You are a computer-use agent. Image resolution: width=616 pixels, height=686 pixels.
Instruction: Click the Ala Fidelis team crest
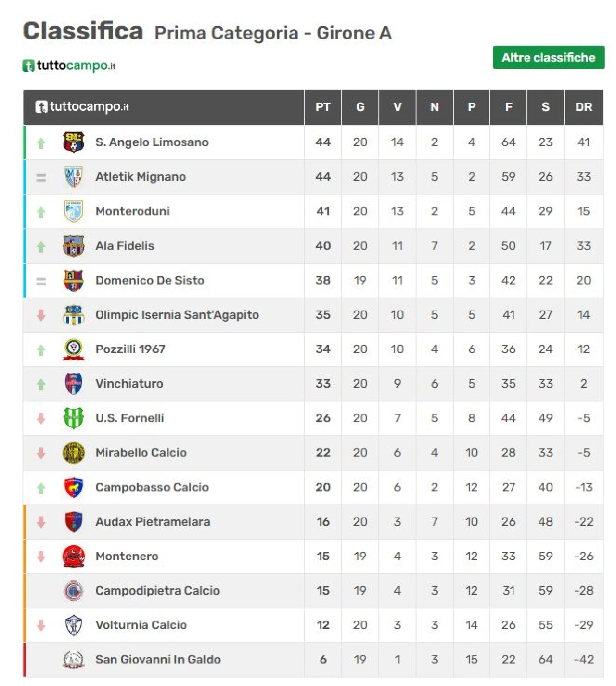pos(74,246)
